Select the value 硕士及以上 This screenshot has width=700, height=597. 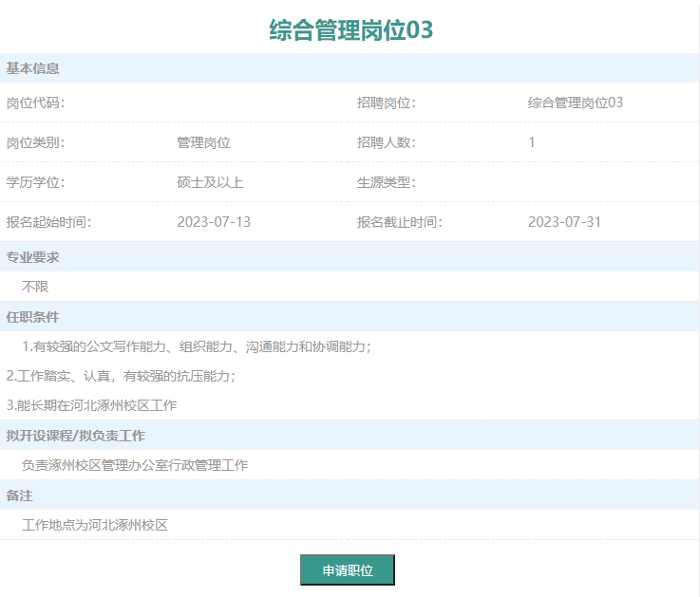pyautogui.click(x=210, y=182)
